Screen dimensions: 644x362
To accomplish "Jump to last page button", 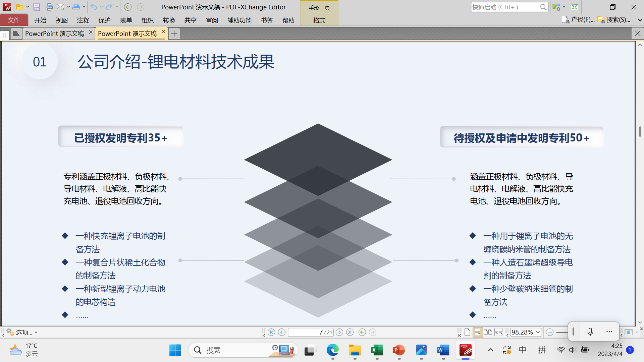I will point(350,332).
